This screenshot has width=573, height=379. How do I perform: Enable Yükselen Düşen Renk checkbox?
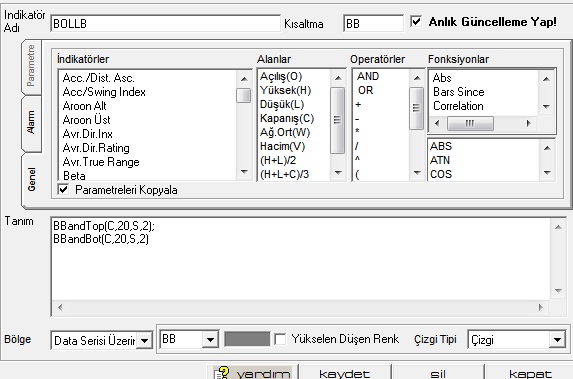pos(280,339)
